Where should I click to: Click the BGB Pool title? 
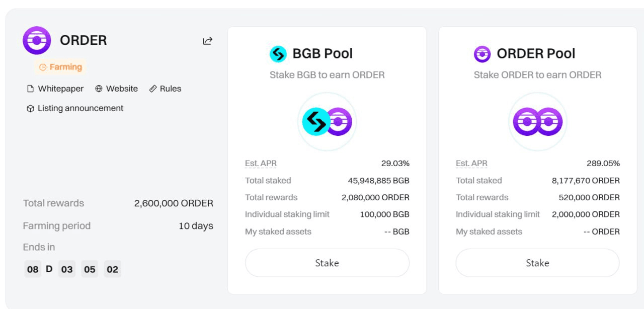(323, 53)
